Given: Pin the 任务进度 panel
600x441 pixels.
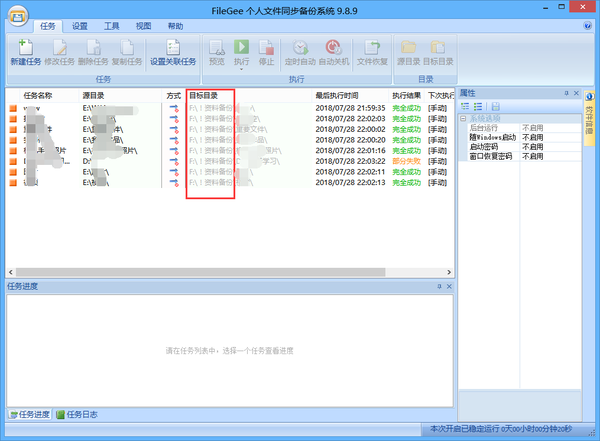Looking at the screenshot, I should click(x=439, y=286).
